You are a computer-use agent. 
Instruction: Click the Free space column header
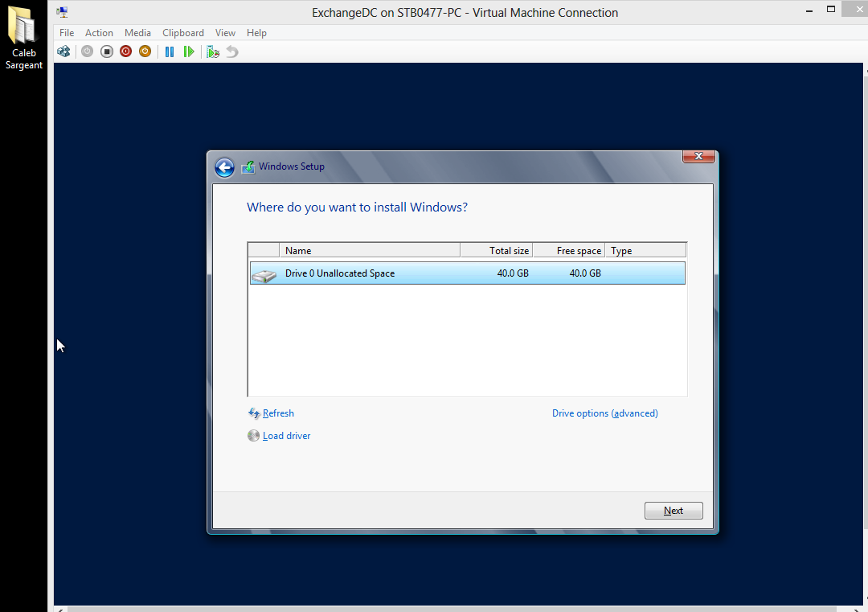click(x=568, y=250)
